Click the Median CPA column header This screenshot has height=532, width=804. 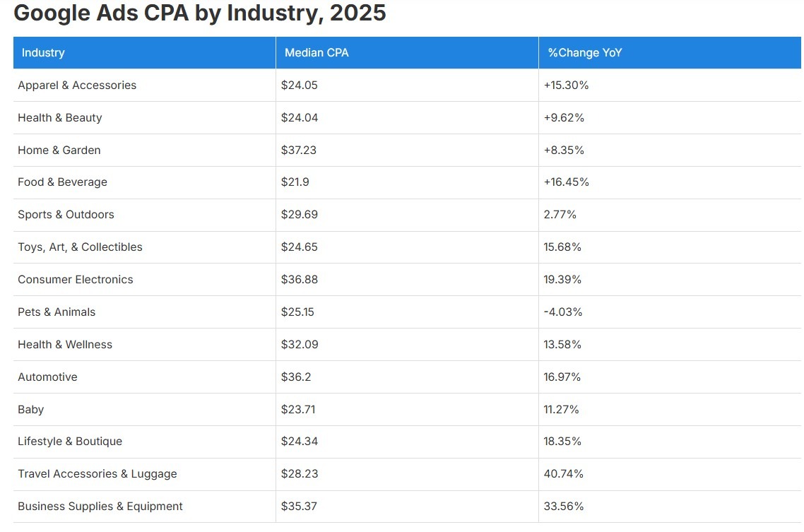click(x=317, y=53)
